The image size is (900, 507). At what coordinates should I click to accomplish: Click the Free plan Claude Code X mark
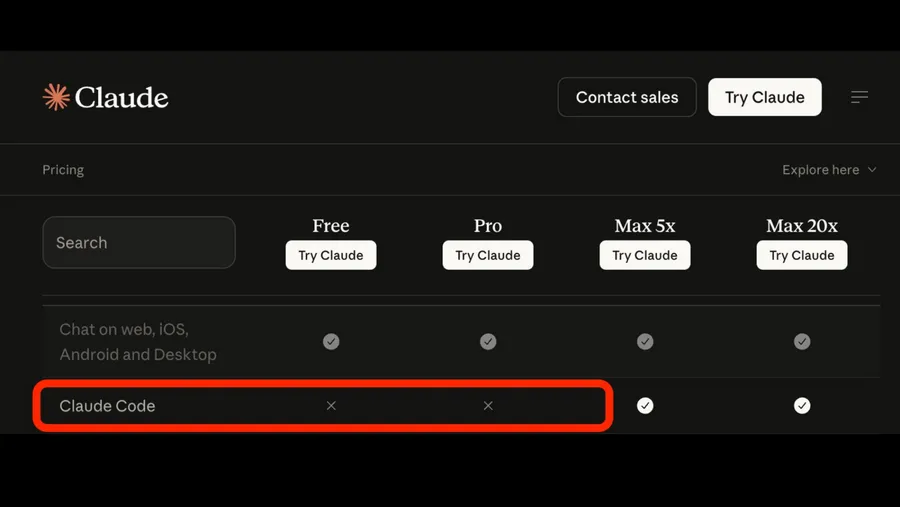331,406
